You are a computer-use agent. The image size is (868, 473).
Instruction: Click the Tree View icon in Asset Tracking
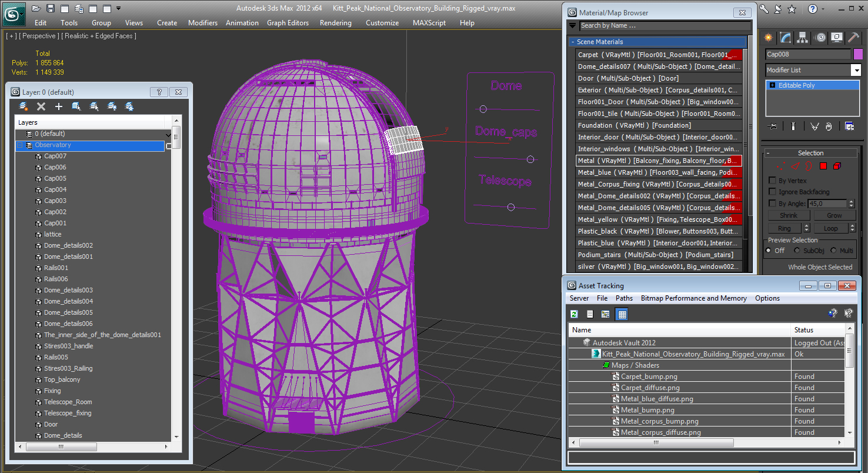(x=605, y=314)
